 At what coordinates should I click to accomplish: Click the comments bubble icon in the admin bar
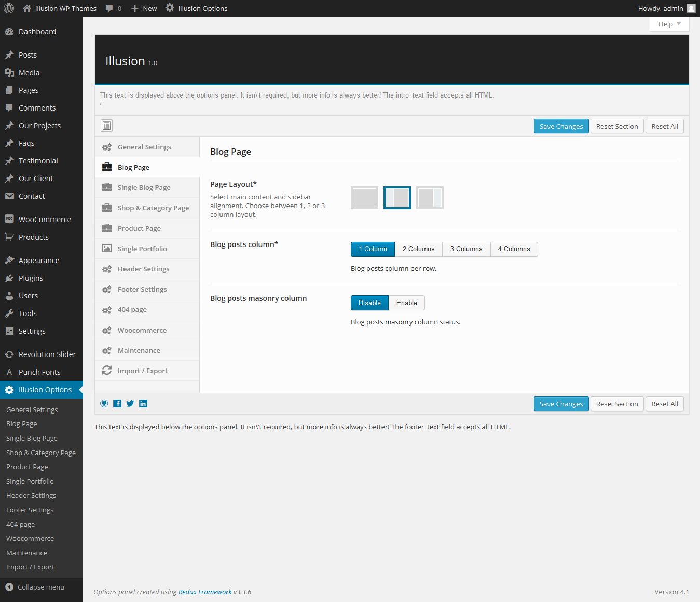(x=109, y=8)
